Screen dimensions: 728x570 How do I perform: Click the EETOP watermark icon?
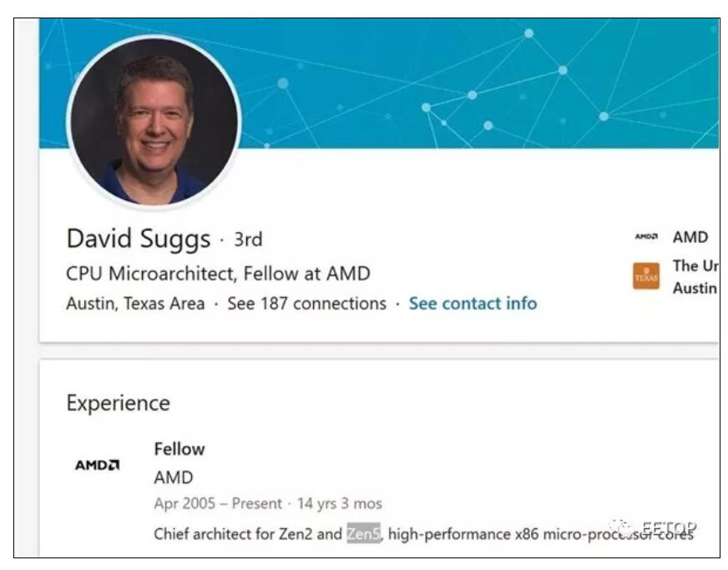(x=621, y=527)
